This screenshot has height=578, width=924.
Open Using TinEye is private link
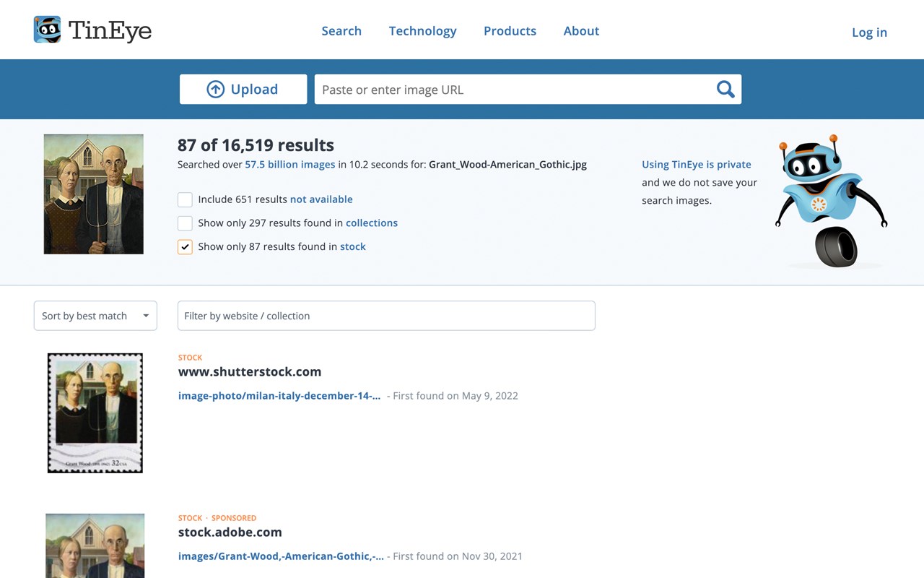coord(697,165)
